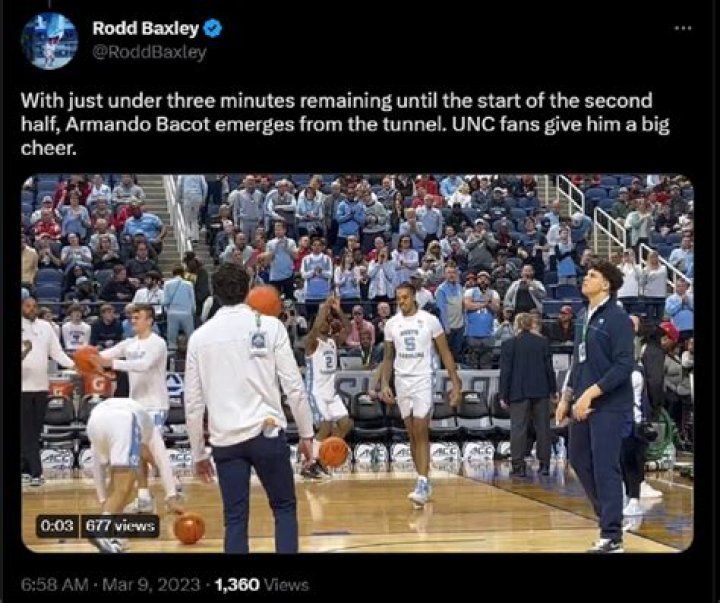Open Rodd Baxley's profile avatar
Image resolution: width=720 pixels, height=603 pixels.
coord(50,41)
